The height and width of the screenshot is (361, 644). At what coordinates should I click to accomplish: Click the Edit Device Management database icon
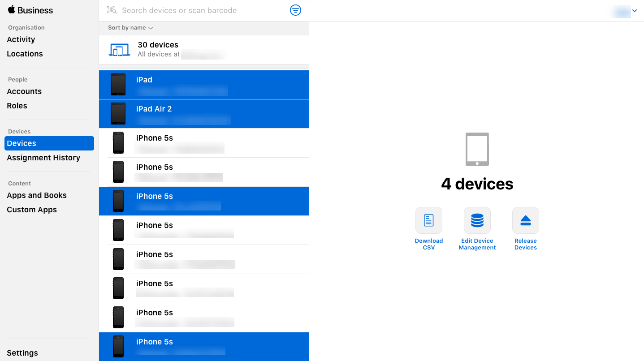(x=477, y=220)
